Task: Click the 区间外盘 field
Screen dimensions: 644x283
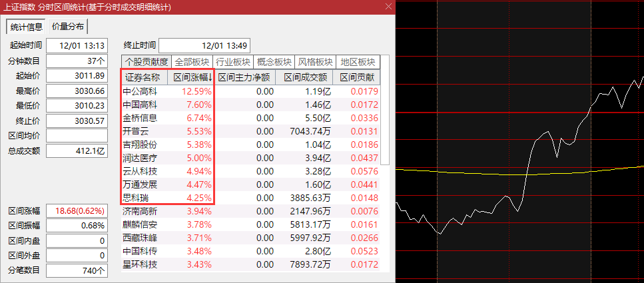Action: (77, 256)
